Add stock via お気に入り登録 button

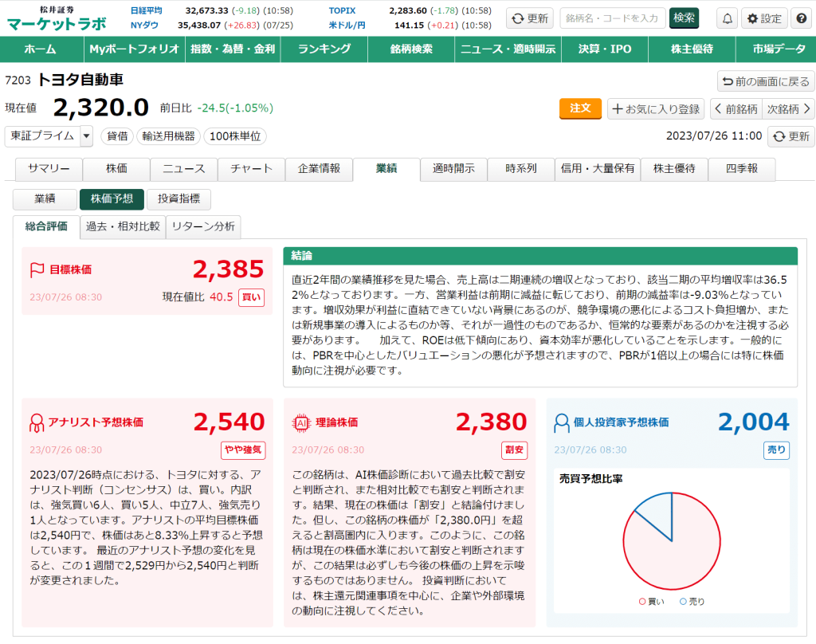pos(656,109)
